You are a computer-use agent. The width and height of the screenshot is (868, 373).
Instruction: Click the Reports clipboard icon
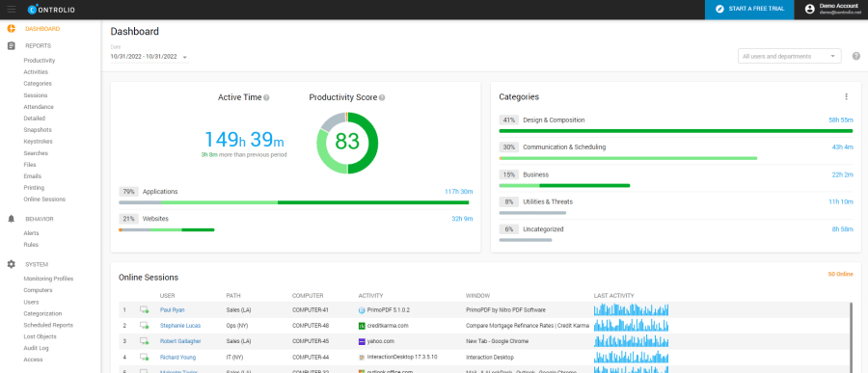point(11,46)
